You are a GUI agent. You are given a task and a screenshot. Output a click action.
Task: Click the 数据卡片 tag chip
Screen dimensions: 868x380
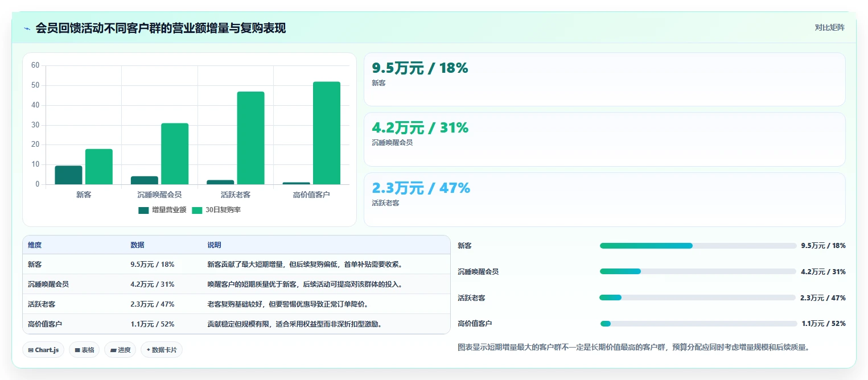click(161, 350)
